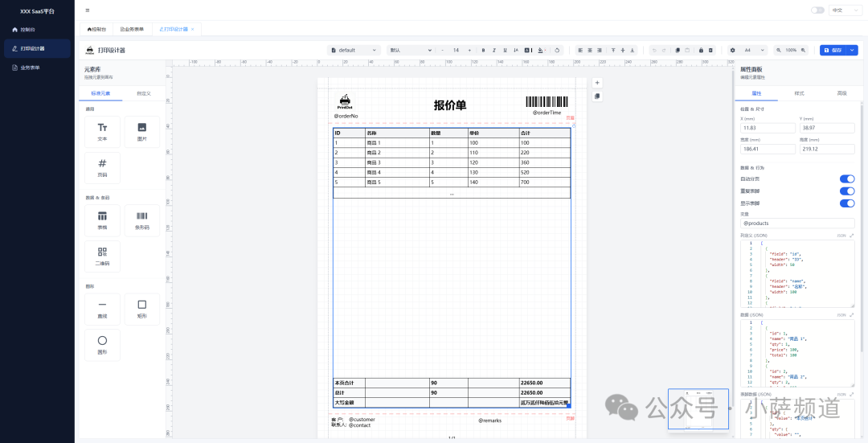Click the sidebar collapse hamburger icon
The height and width of the screenshot is (443, 868).
pyautogui.click(x=88, y=10)
